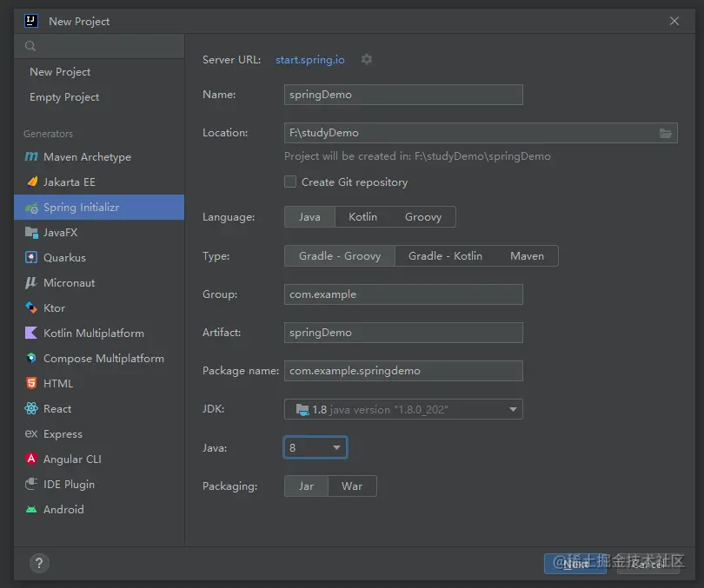The height and width of the screenshot is (588, 704).
Task: Click the Spring Initializr leaf icon
Action: pyautogui.click(x=31, y=208)
